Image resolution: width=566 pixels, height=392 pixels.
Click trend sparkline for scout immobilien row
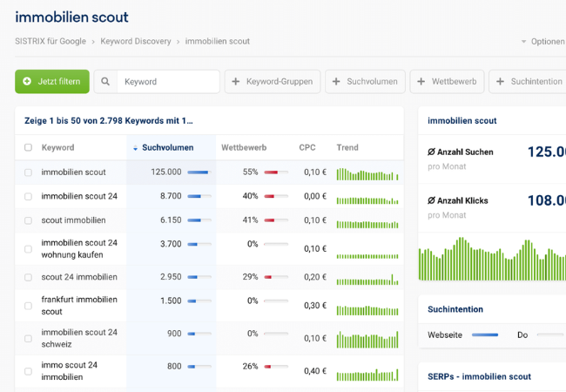point(367,221)
